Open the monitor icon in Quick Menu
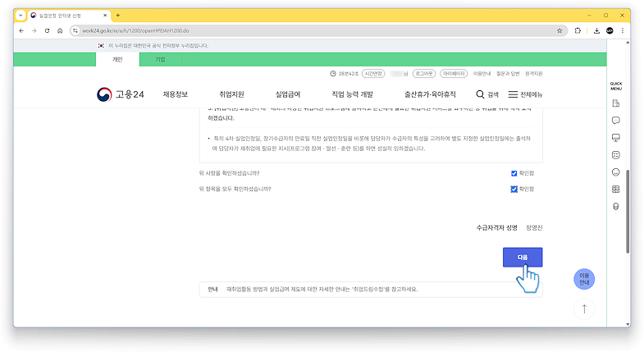Image resolution: width=644 pixels, height=352 pixels. coord(615,138)
